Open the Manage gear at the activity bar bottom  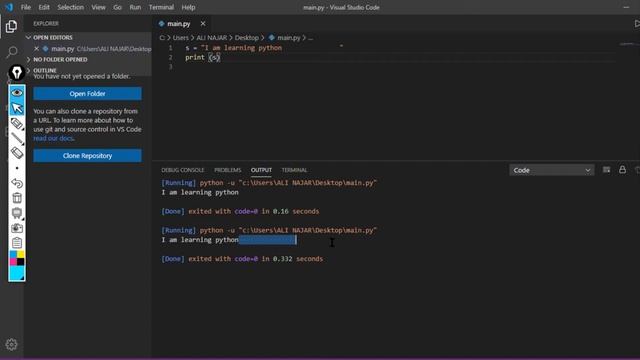(11, 344)
